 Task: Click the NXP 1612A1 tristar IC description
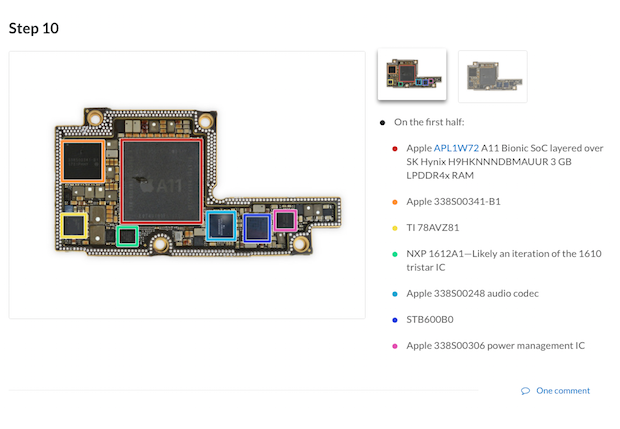[x=504, y=261]
